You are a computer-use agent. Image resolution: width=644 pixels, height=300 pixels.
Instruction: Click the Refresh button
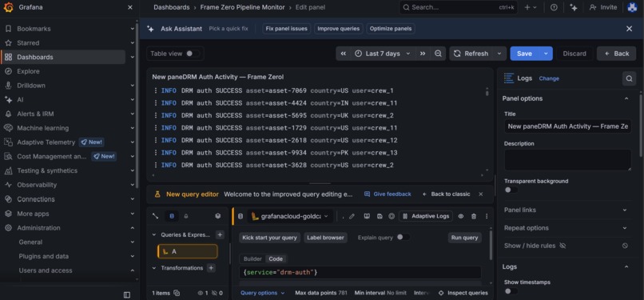point(471,54)
